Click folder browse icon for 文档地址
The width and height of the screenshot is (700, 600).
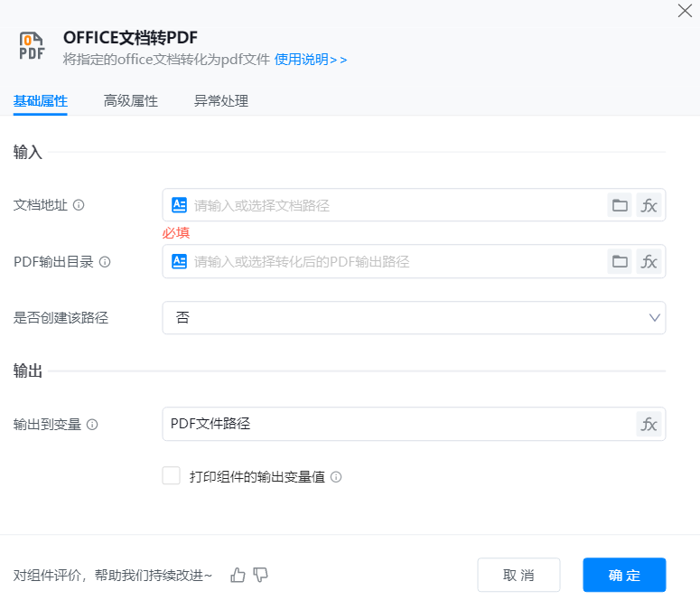pos(620,205)
